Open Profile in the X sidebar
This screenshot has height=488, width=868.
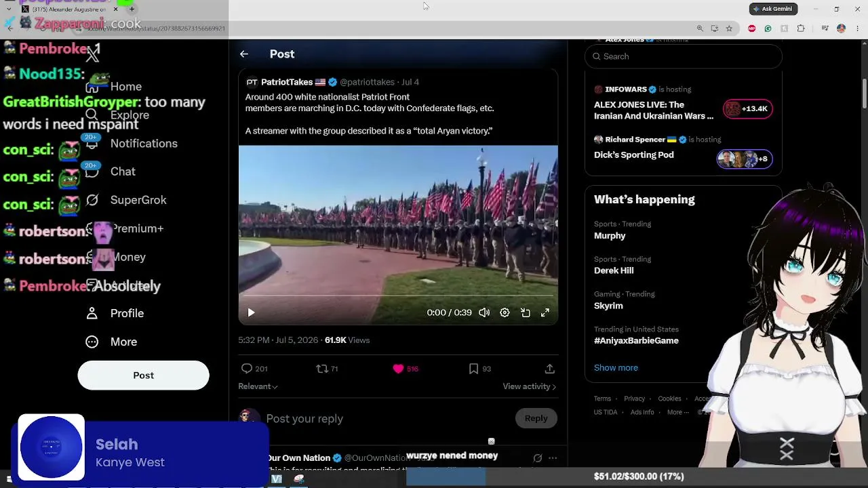(x=115, y=313)
